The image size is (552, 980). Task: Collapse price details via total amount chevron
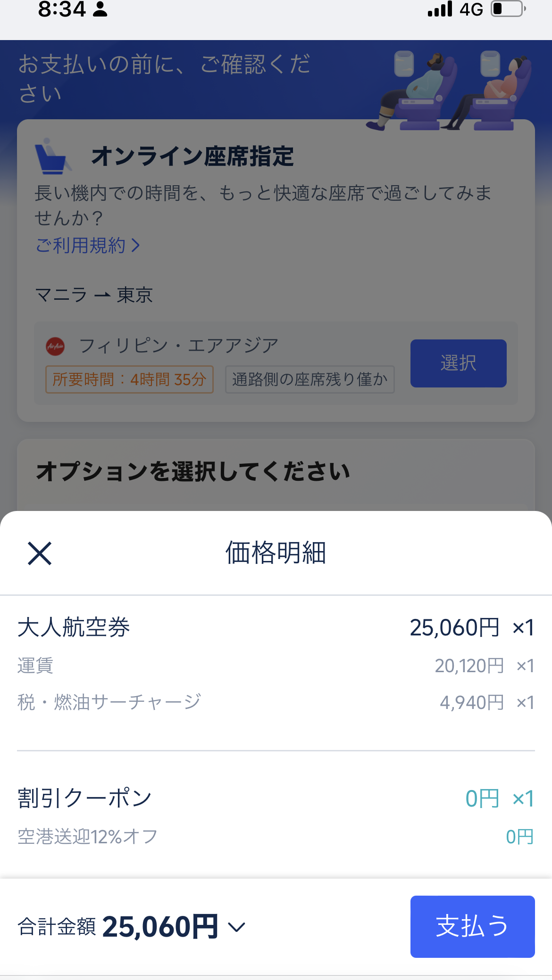(x=236, y=927)
